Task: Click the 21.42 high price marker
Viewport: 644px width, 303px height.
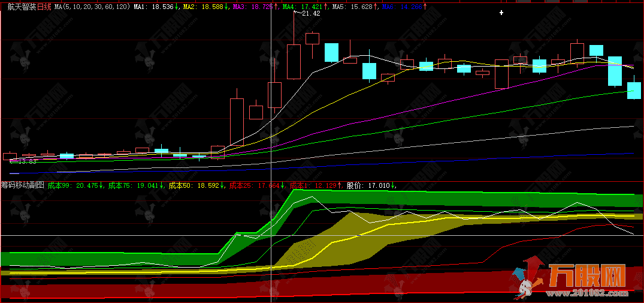Action: (x=310, y=13)
